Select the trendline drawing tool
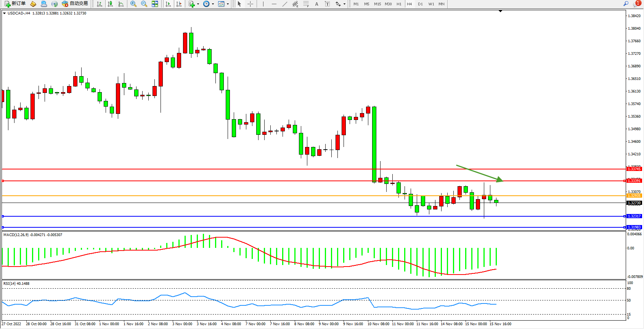The image size is (644, 329). [x=284, y=4]
